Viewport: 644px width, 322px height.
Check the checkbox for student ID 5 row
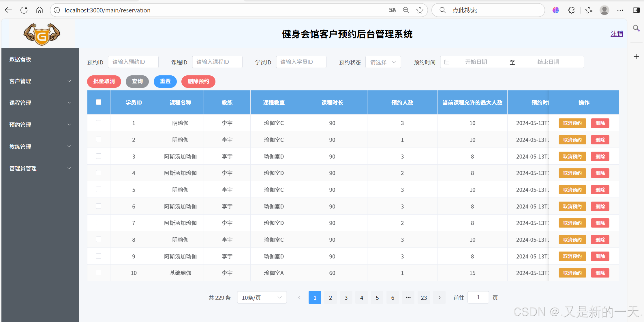coord(99,189)
